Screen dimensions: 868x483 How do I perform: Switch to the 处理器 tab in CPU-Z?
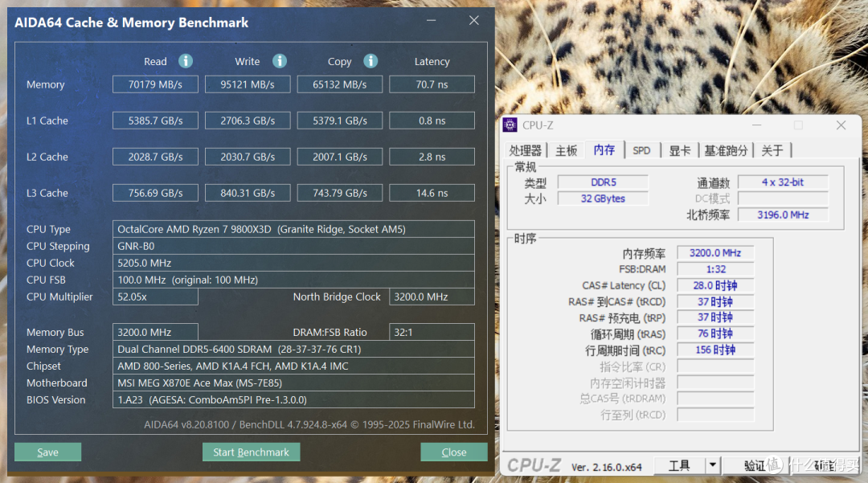point(526,150)
